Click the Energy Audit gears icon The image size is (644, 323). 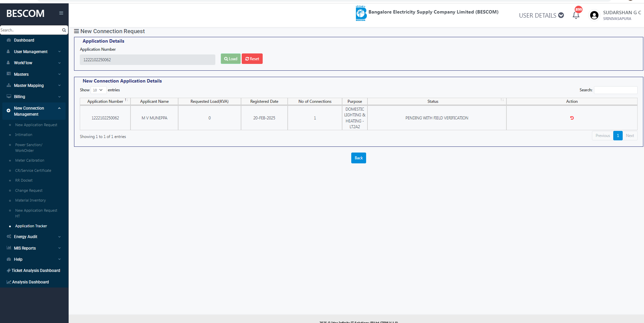click(x=9, y=237)
